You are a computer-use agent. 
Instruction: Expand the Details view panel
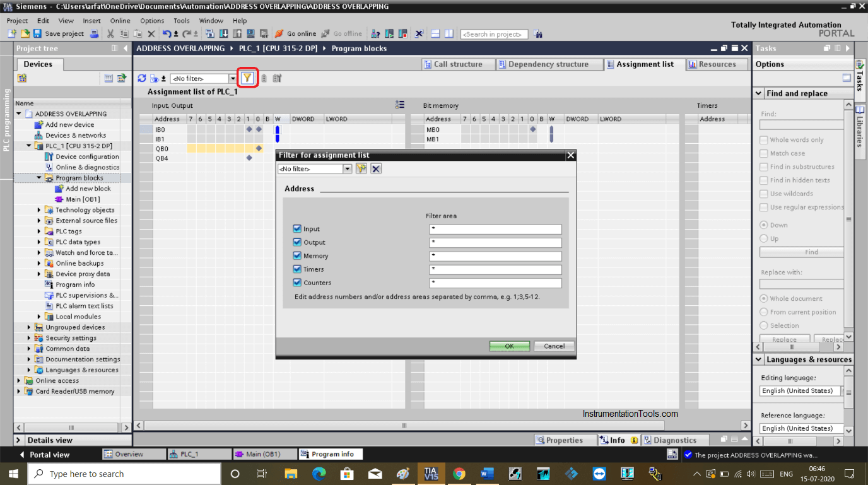19,440
